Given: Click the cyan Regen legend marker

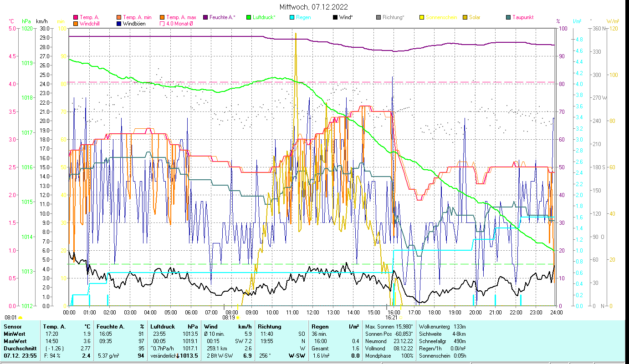Looking at the screenshot, I should click(292, 17).
